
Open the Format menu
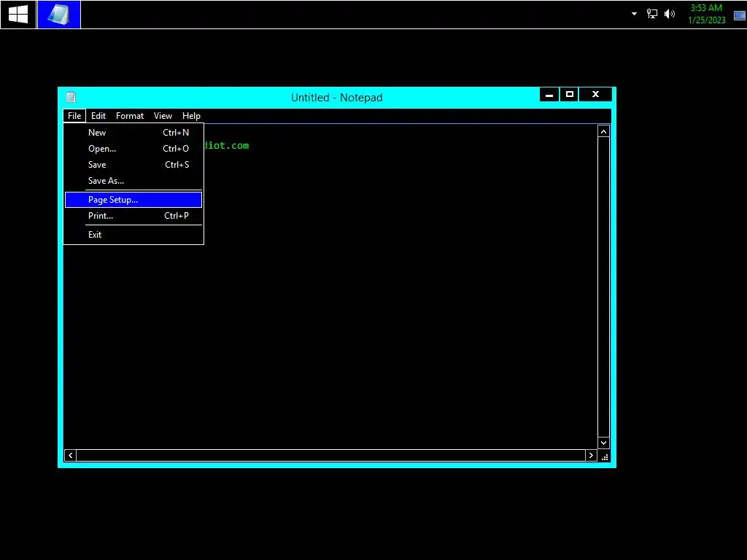[x=130, y=116]
